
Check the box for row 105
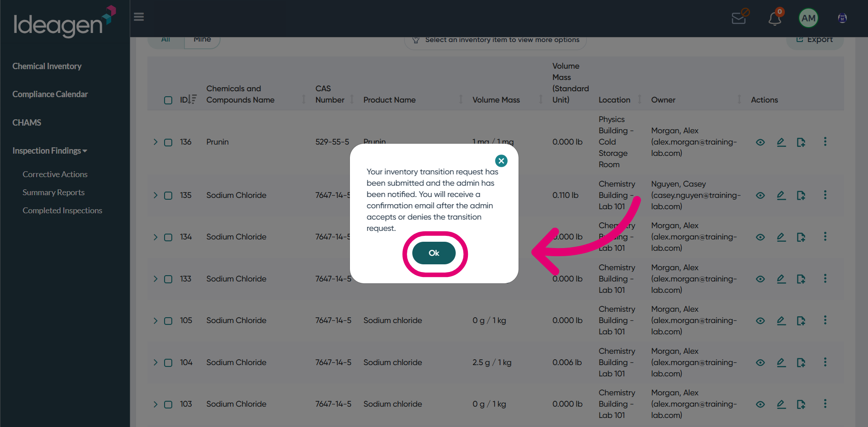tap(168, 321)
